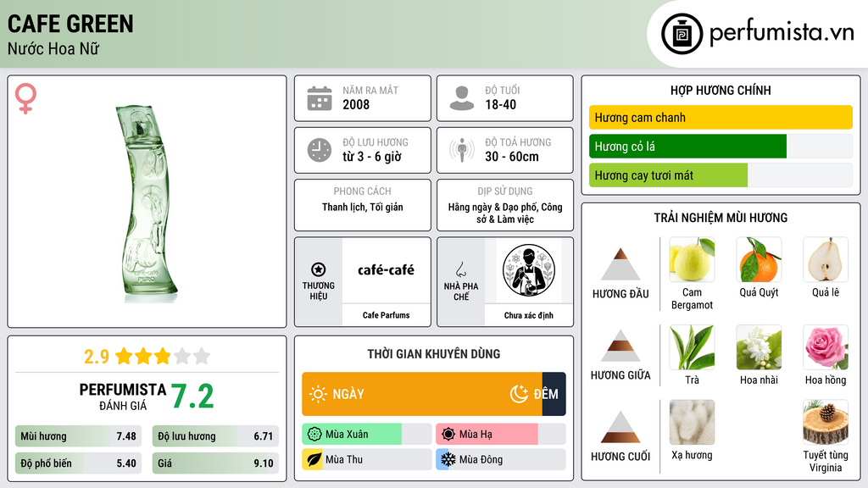The width and height of the screenshot is (868, 488).
Task: Click the Mùi hương 7.48 score bar
Action: tap(78, 436)
